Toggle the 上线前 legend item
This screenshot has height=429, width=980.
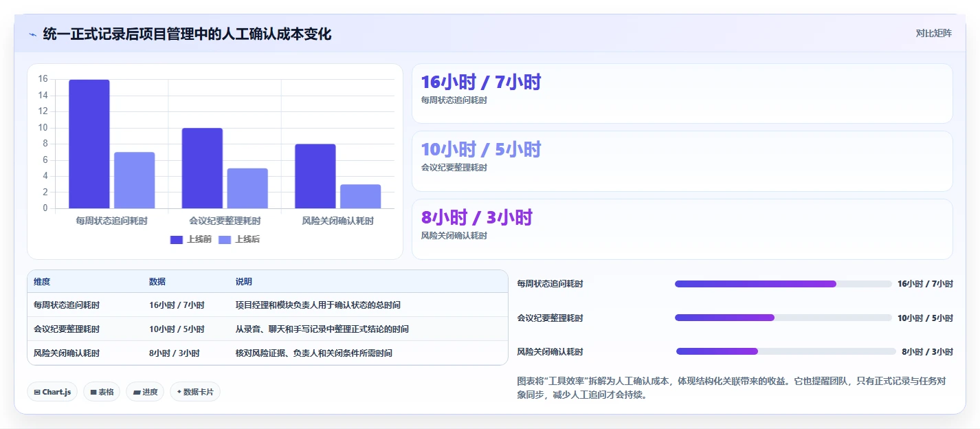coord(191,239)
